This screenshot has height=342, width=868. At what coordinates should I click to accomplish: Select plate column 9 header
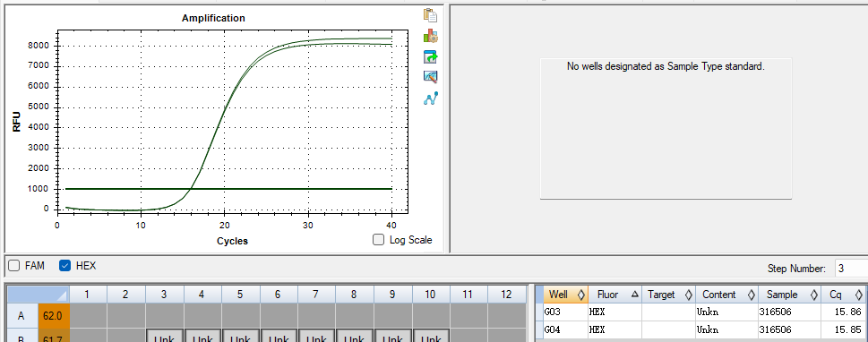click(x=392, y=295)
